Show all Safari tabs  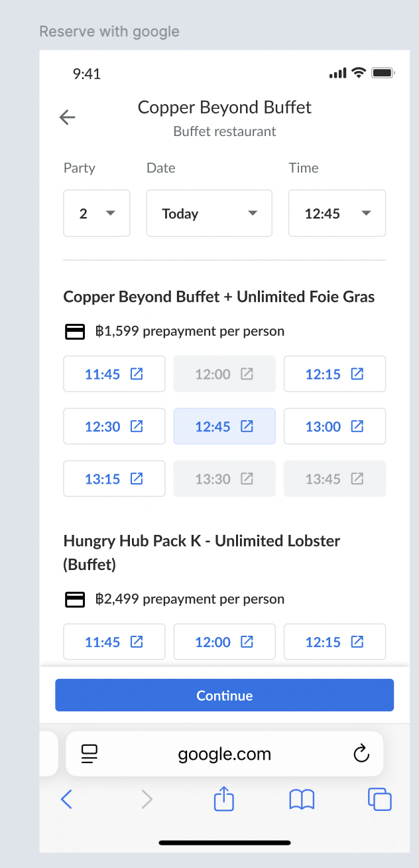pos(380,799)
